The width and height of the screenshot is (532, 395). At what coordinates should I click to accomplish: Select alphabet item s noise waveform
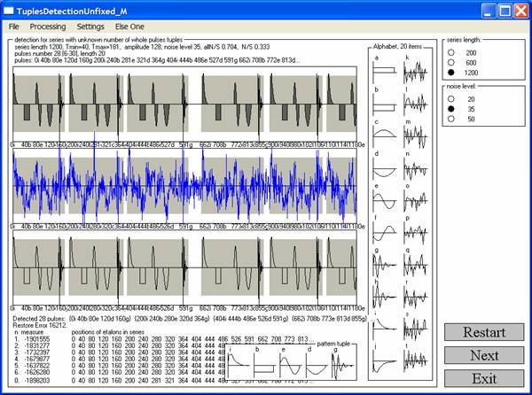click(415, 329)
